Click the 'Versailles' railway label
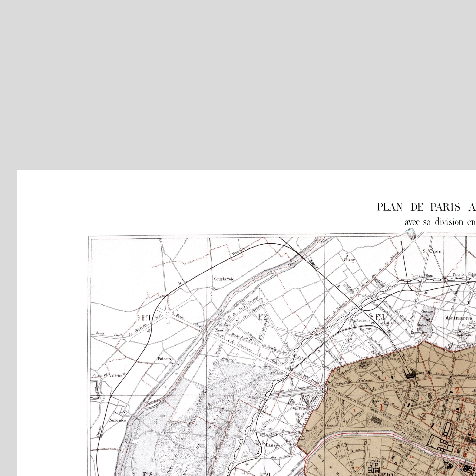This screenshot has width=476, height=476. [x=238, y=252]
